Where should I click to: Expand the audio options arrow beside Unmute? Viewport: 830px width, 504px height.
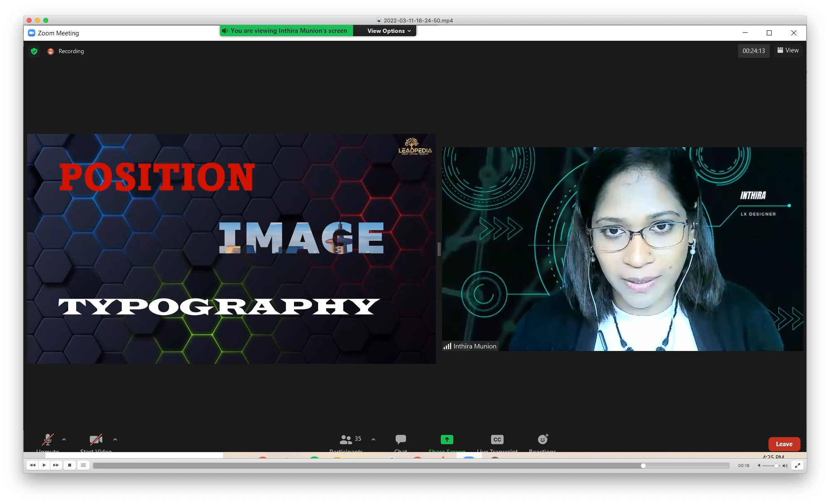64,439
